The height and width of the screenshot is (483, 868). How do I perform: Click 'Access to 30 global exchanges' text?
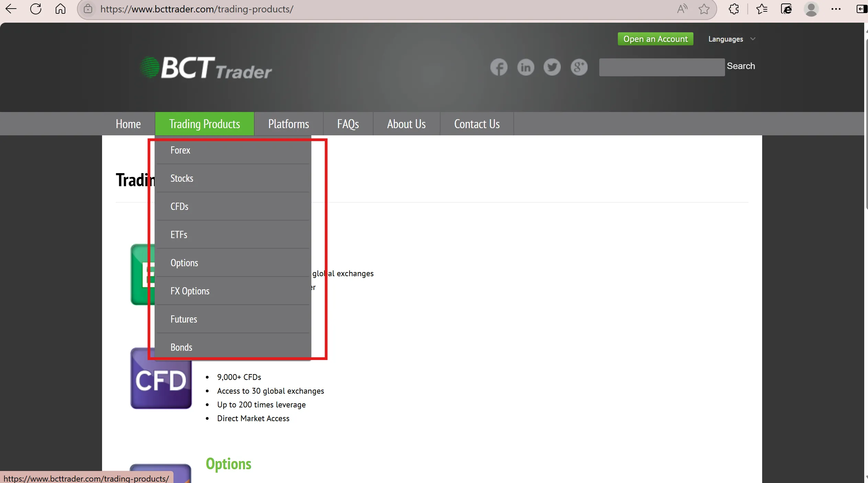[x=270, y=391]
